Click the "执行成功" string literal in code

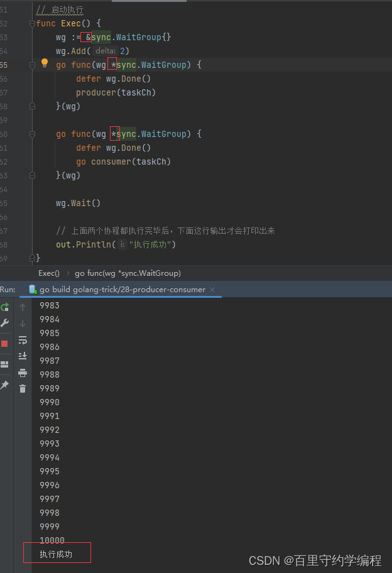(150, 244)
